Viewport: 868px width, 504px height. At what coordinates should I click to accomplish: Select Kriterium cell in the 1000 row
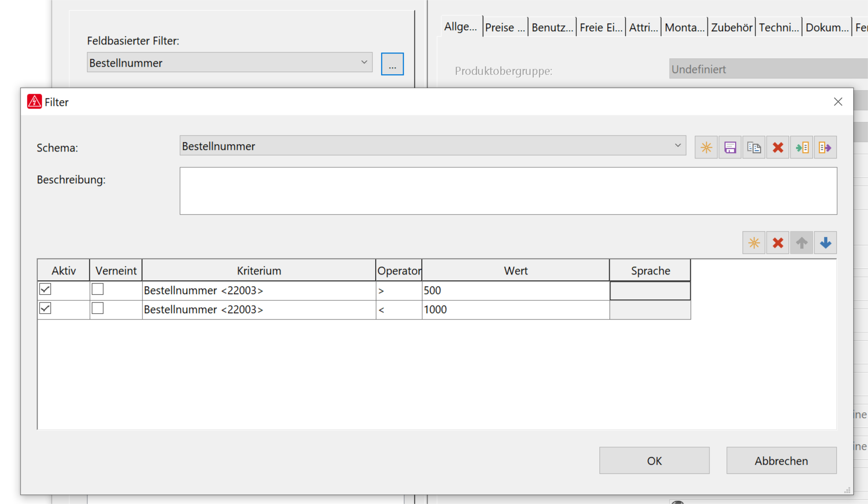pos(259,310)
